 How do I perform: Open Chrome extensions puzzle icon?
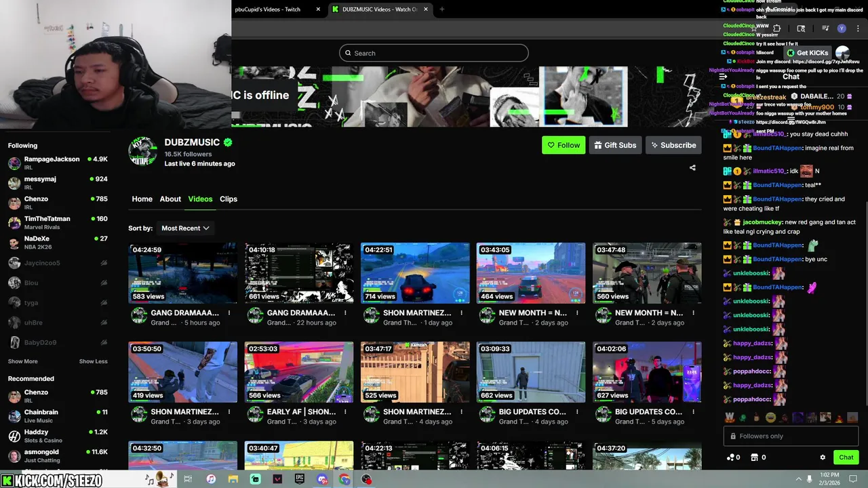click(x=776, y=28)
